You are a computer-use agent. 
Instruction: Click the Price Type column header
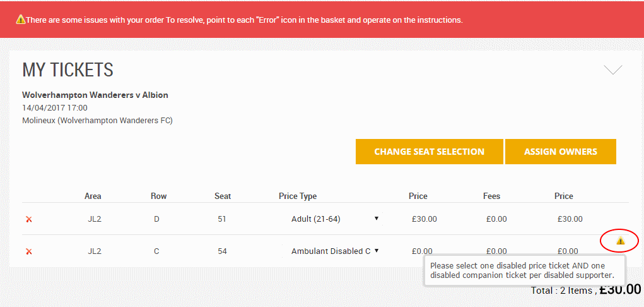297,196
